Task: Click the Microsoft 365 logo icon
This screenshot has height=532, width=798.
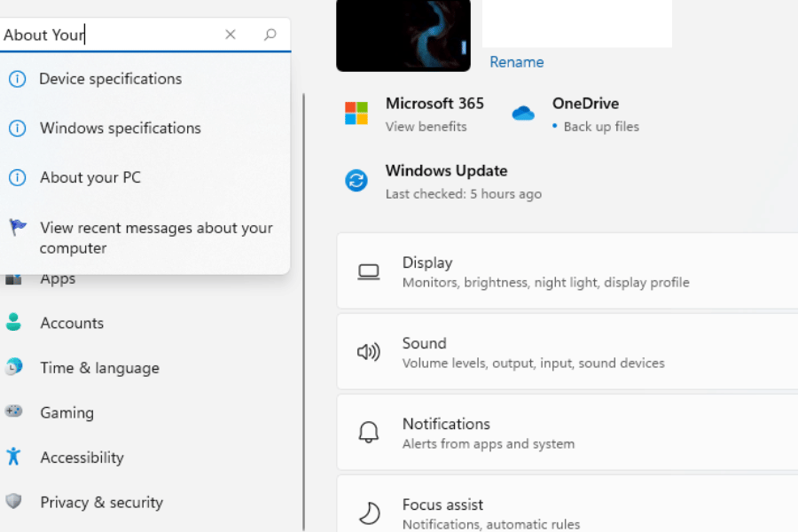Action: click(356, 113)
